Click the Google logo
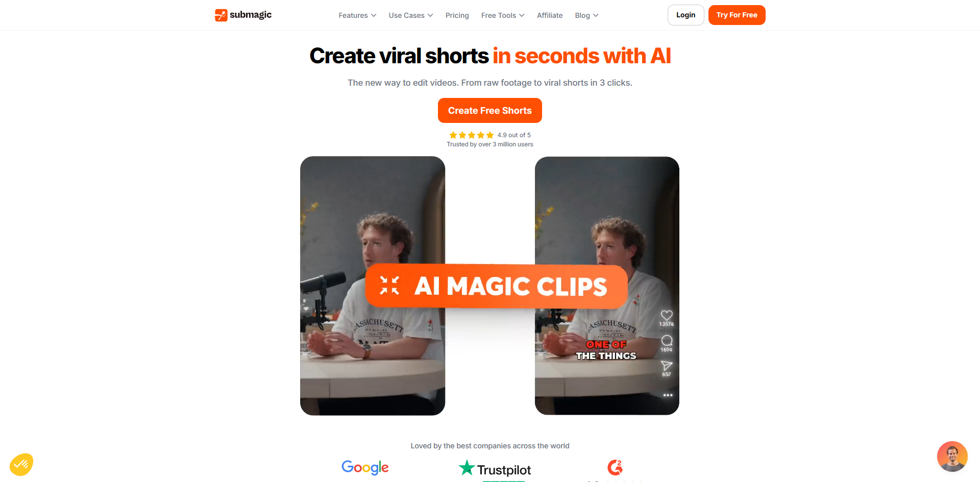980x482 pixels. coord(365,467)
